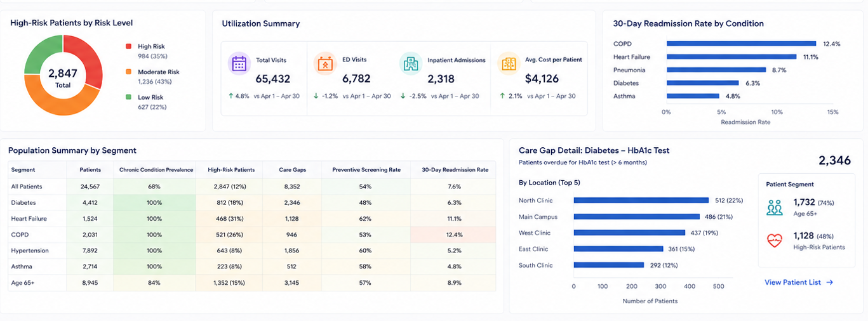Viewport: 868px width, 321px height.
Task: Click the 30-Day Readmission Rate by Condition title
Action: 688,23
